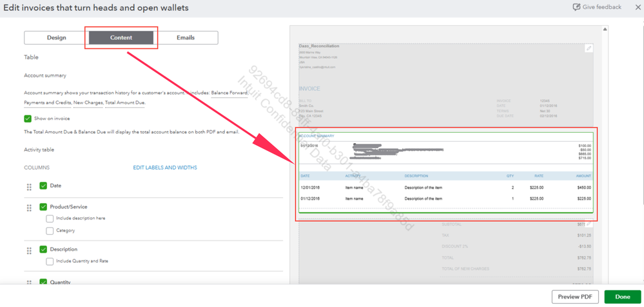Click the Give feedback link
Viewport: 644px width, 307px height.
[x=601, y=7]
